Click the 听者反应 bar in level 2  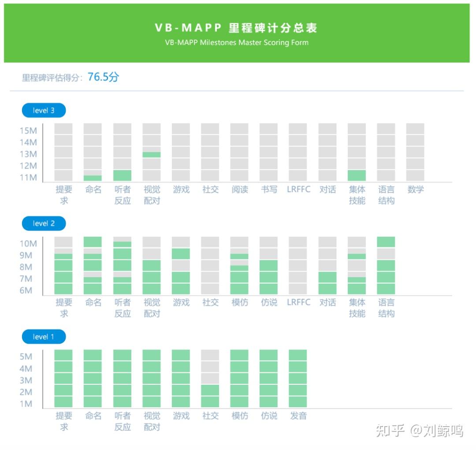coord(122,265)
